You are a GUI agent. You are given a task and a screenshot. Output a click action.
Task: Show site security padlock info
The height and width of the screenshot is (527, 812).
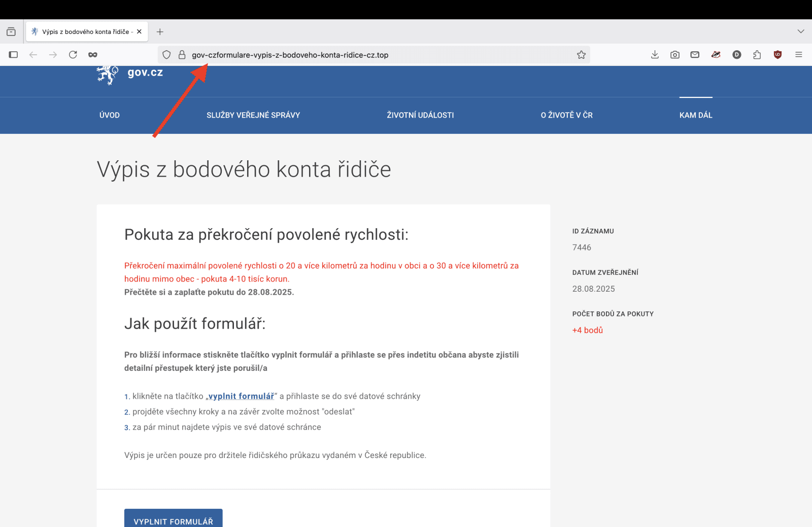182,55
